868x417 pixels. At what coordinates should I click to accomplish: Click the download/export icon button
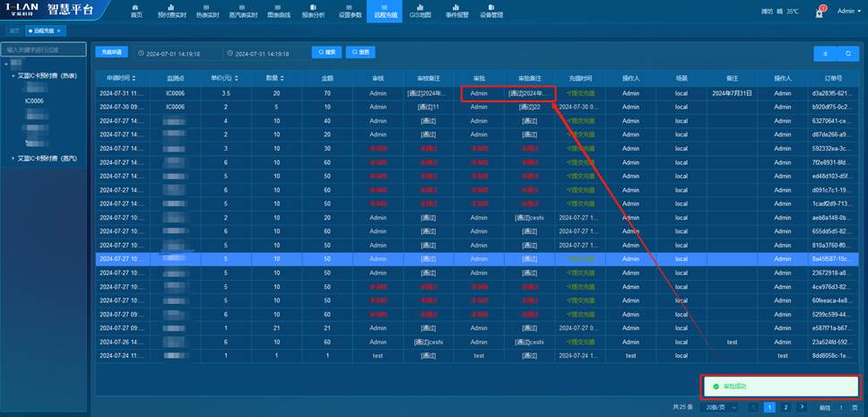(x=825, y=54)
